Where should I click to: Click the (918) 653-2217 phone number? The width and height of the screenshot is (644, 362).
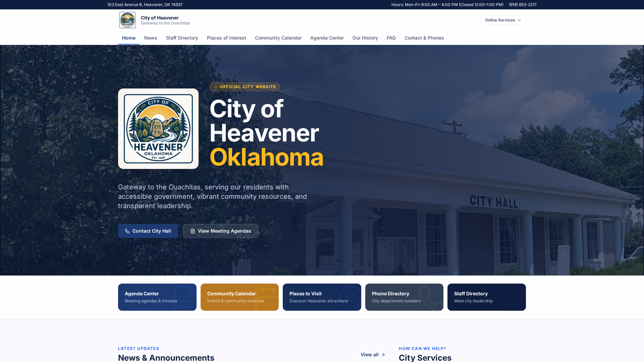point(523,5)
